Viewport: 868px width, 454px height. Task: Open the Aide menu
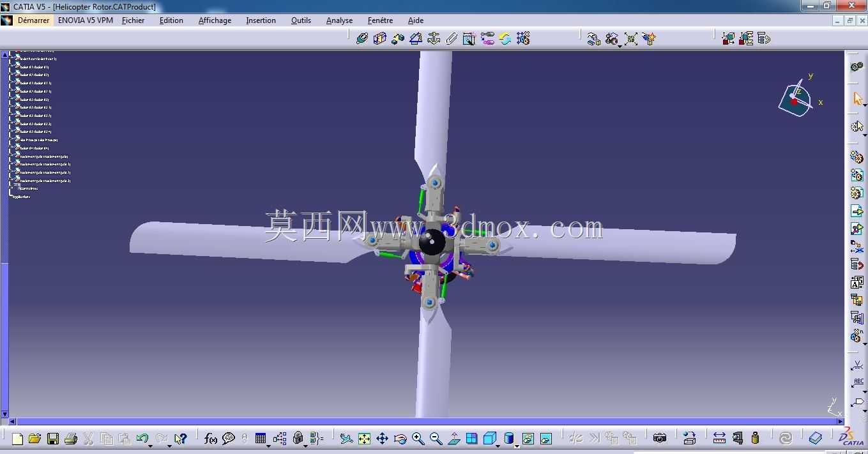(416, 20)
